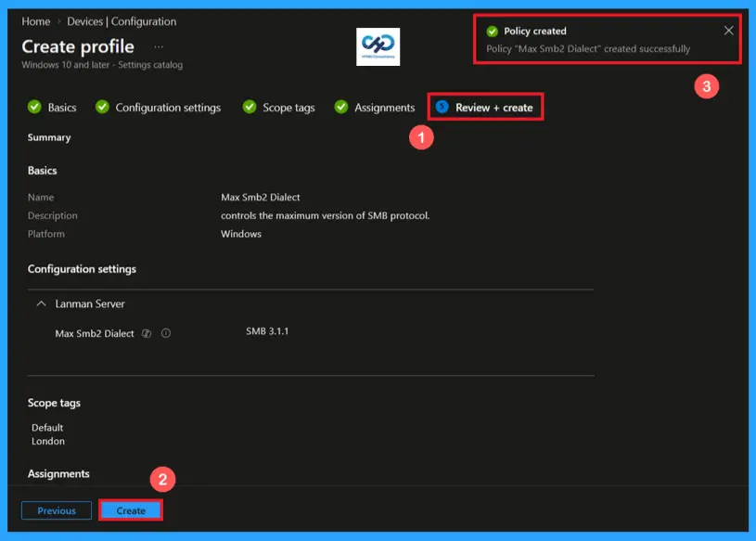Click Windows 10 and later subtitle
The width and height of the screenshot is (756, 541).
pyautogui.click(x=102, y=65)
